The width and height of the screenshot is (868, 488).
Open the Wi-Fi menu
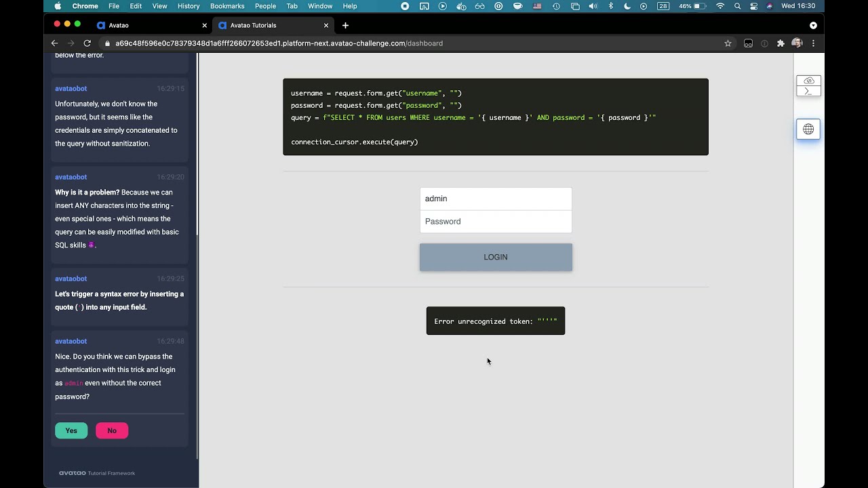[720, 6]
